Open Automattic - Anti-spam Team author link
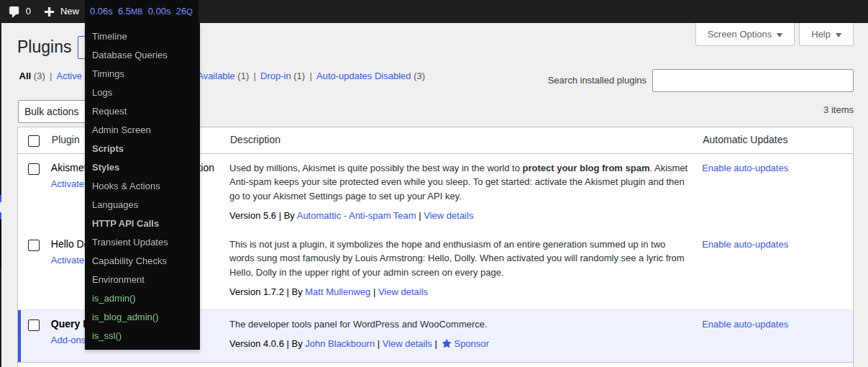Viewport: 868px width, 367px height. (357, 216)
